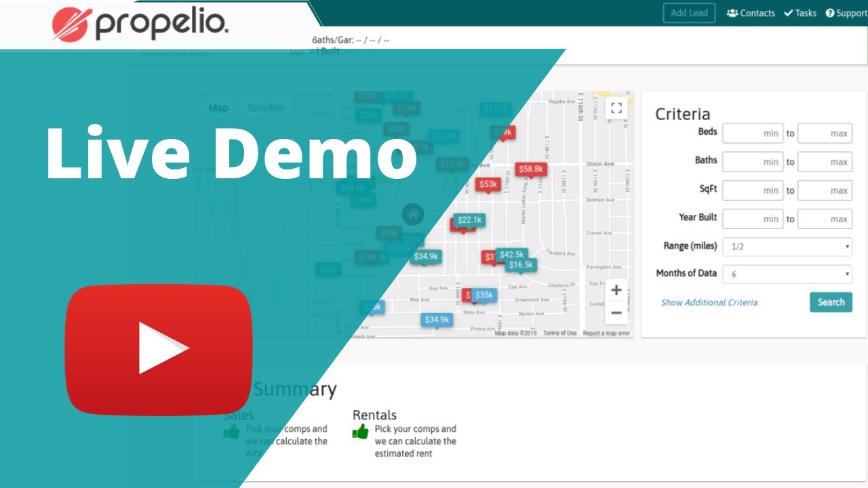Zoom out on the map with minus
The height and width of the screenshot is (488, 868).
tap(616, 312)
